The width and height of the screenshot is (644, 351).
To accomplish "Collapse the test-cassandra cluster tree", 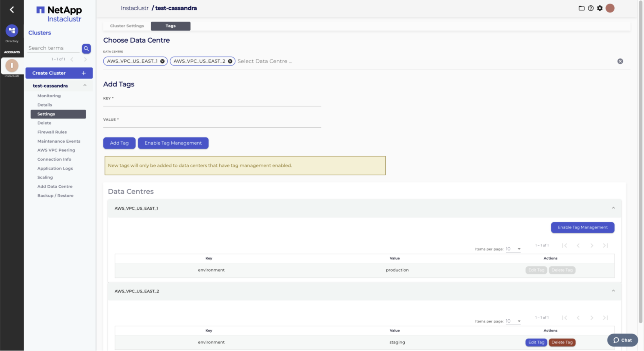I will pos(85,86).
